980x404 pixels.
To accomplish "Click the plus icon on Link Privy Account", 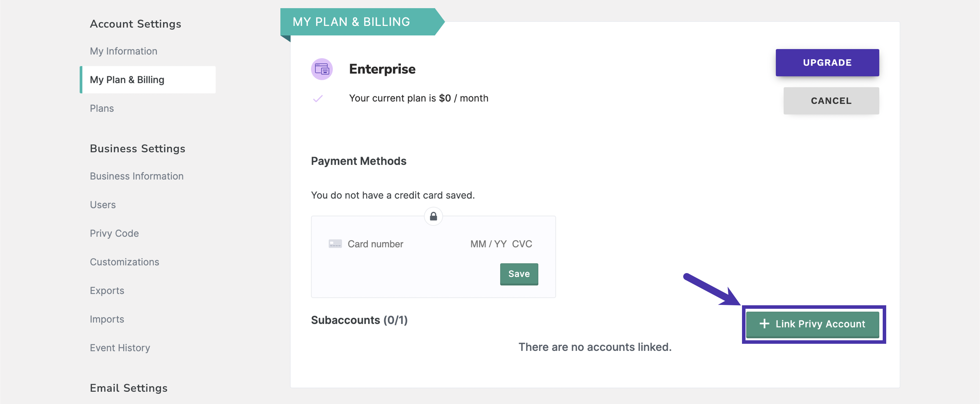I will (764, 324).
